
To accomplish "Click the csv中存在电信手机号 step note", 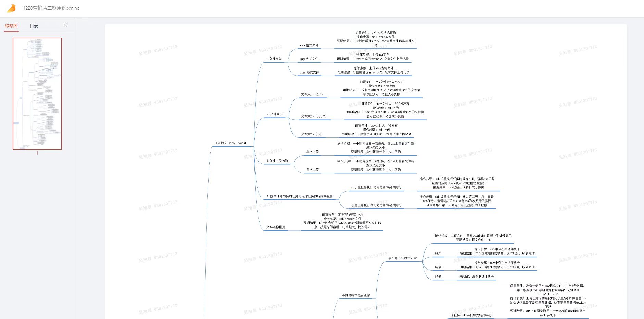I will click(497, 263).
